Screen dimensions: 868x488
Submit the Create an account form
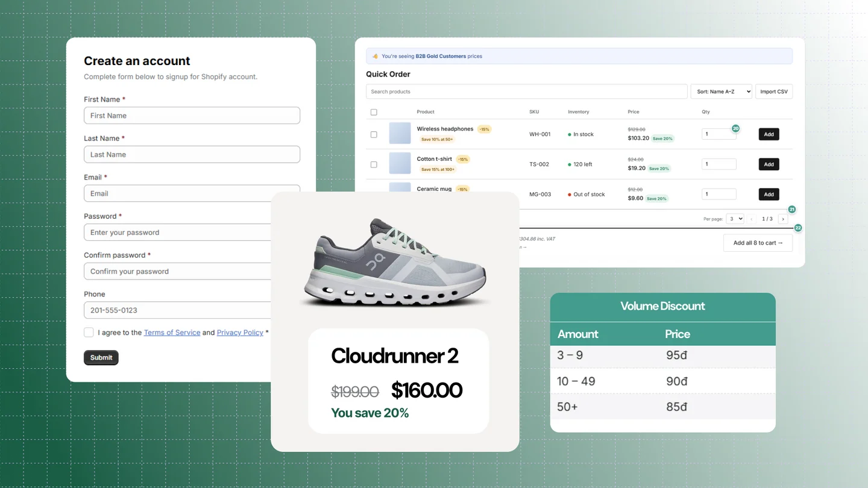pyautogui.click(x=101, y=358)
